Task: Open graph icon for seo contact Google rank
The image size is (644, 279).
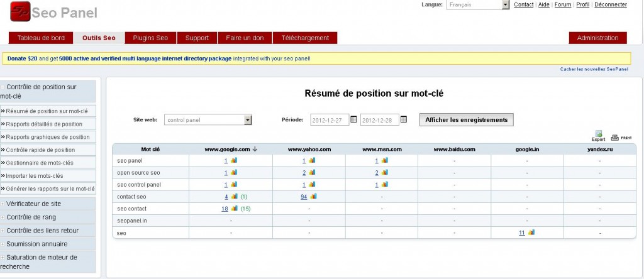Action: tap(235, 209)
